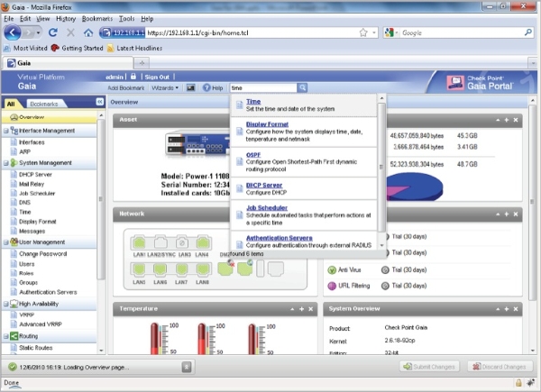The image size is (541, 392).
Task: Click the Firefox back button
Action: point(13,32)
